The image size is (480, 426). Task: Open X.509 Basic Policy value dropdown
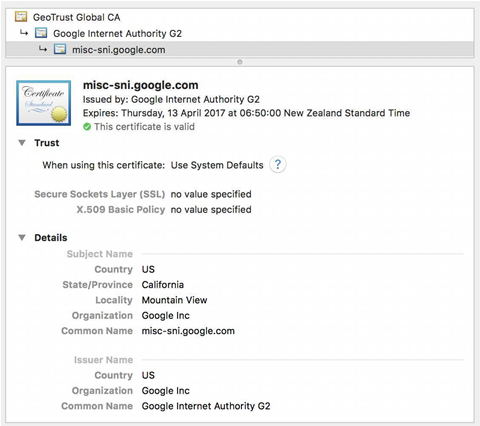click(x=211, y=210)
